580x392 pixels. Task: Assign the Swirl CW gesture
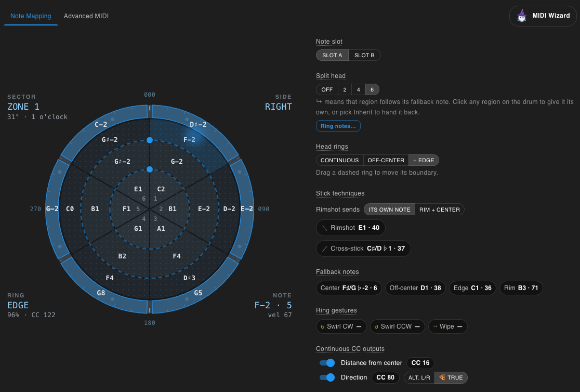coord(341,326)
